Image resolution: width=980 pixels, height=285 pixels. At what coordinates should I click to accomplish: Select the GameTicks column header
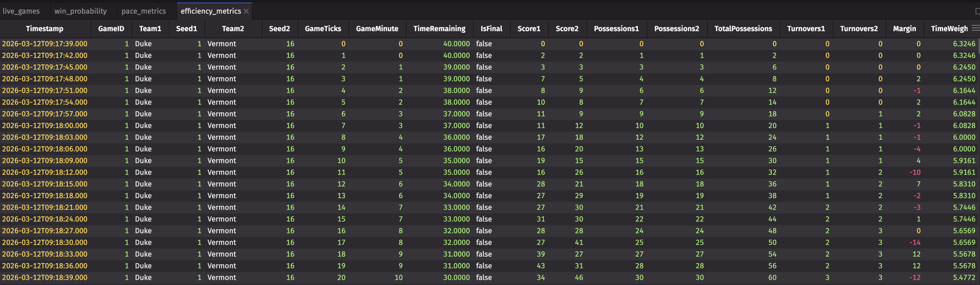pos(323,29)
